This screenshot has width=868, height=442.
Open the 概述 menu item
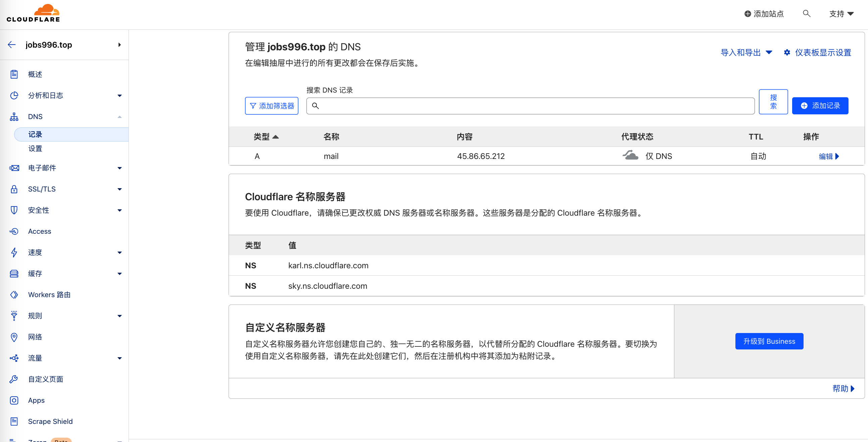[35, 74]
